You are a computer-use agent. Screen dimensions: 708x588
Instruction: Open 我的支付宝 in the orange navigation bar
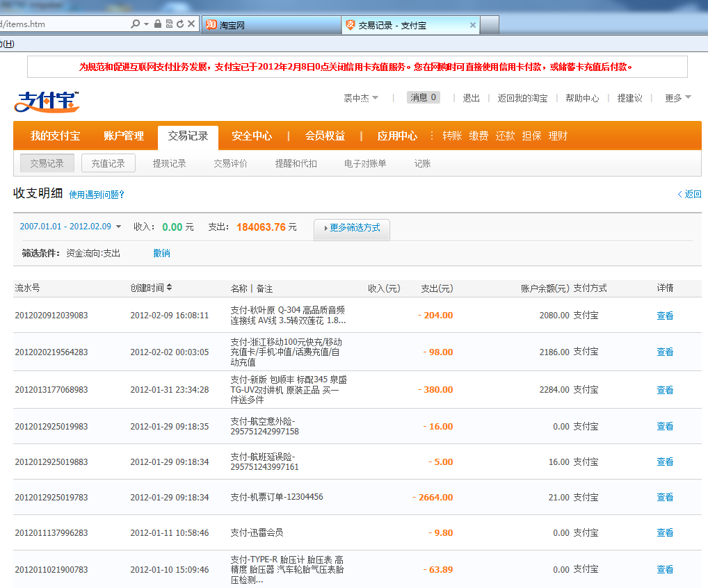pos(55,136)
